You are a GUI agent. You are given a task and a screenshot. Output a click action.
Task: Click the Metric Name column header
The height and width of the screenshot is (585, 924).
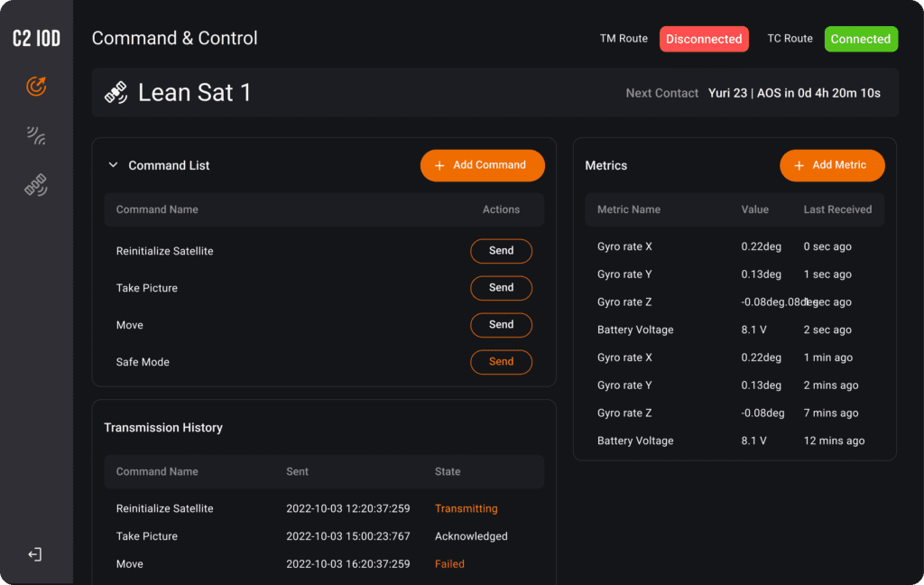(x=629, y=209)
